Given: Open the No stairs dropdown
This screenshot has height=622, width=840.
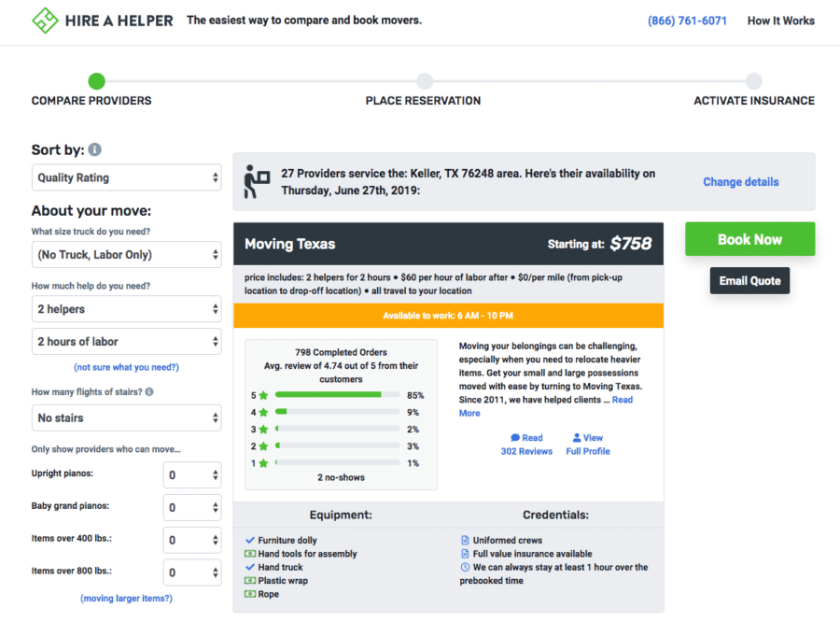Looking at the screenshot, I should tap(126, 417).
